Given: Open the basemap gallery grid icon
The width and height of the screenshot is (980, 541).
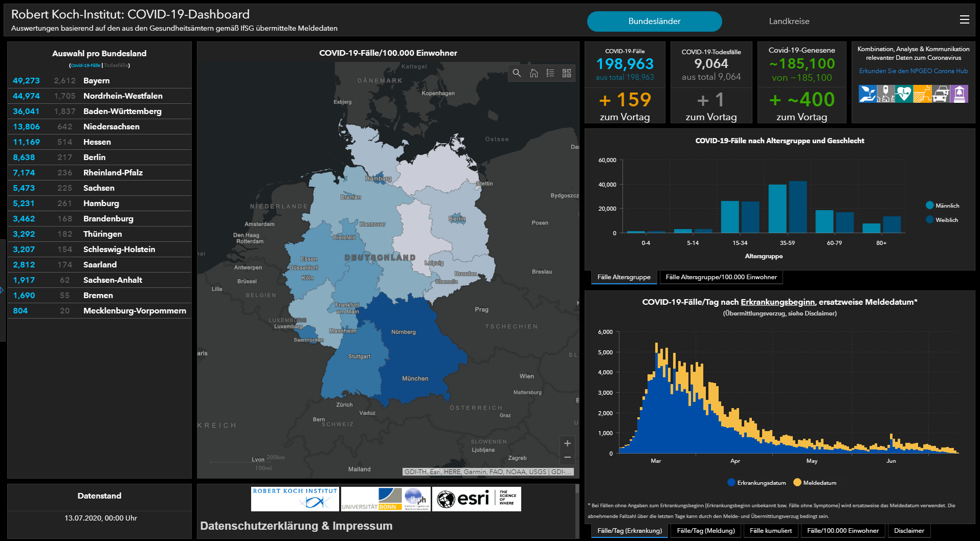Looking at the screenshot, I should tap(567, 73).
